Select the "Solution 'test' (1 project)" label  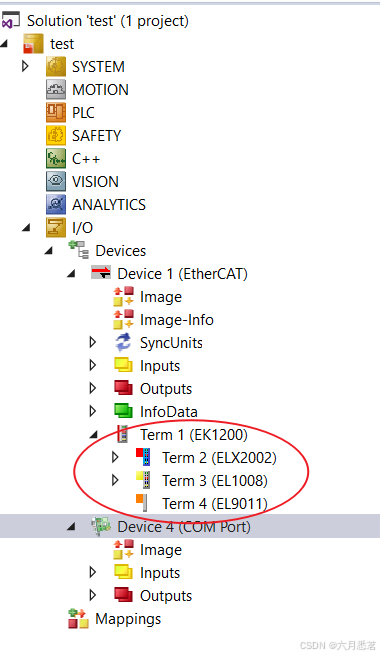pyautogui.click(x=108, y=21)
